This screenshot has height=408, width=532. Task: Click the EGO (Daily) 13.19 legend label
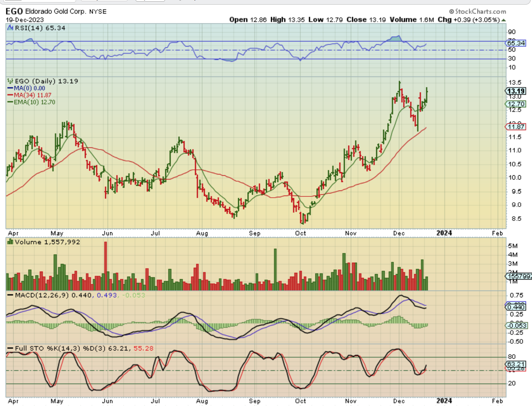pyautogui.click(x=46, y=81)
